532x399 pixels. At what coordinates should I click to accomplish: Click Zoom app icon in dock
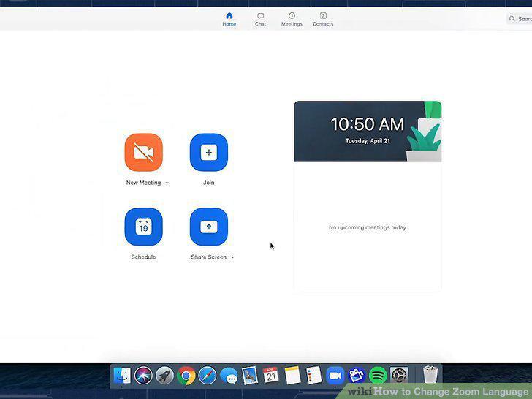pos(335,376)
